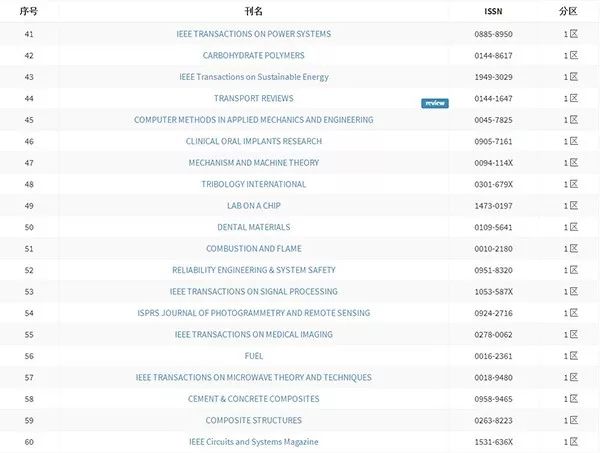The width and height of the screenshot is (600, 453).
Task: Open Tribology International journal page
Action: 253,184
